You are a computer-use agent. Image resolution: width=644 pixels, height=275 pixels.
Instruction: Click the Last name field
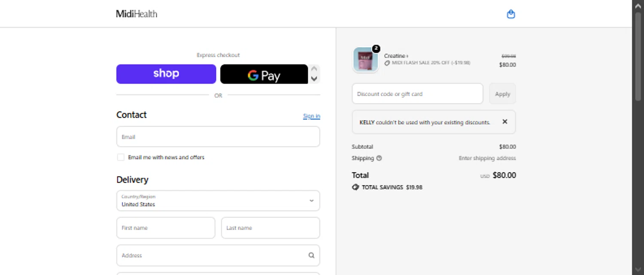tap(270, 228)
